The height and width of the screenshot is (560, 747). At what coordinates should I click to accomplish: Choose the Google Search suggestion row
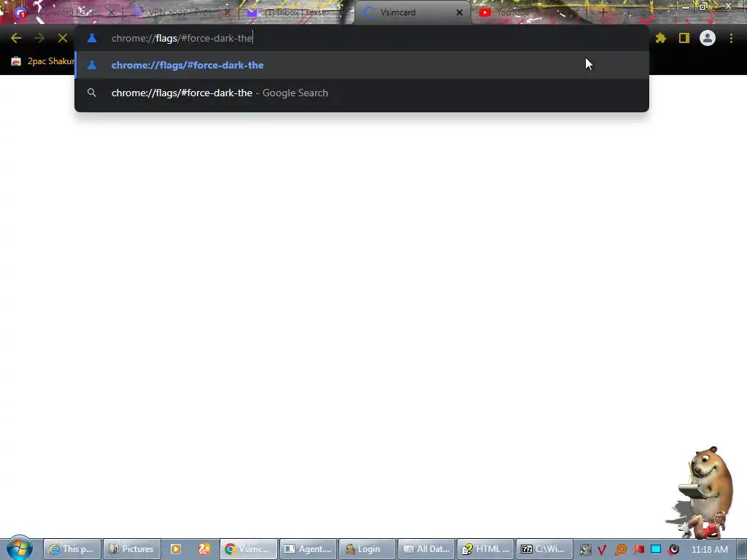362,93
